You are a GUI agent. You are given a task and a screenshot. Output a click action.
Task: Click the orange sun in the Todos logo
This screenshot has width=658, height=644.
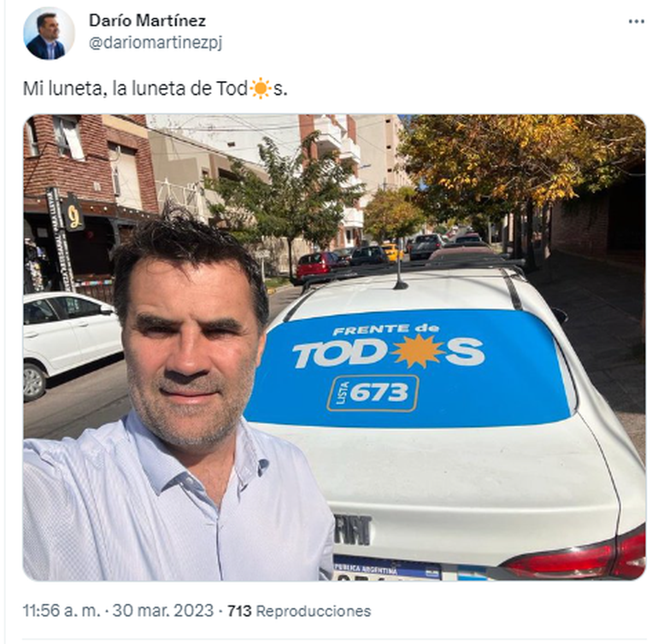(419, 351)
